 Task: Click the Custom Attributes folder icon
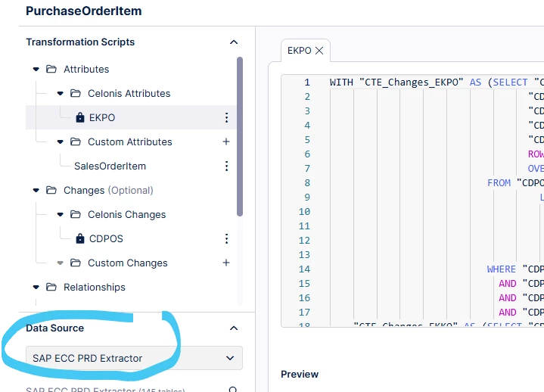tap(76, 142)
